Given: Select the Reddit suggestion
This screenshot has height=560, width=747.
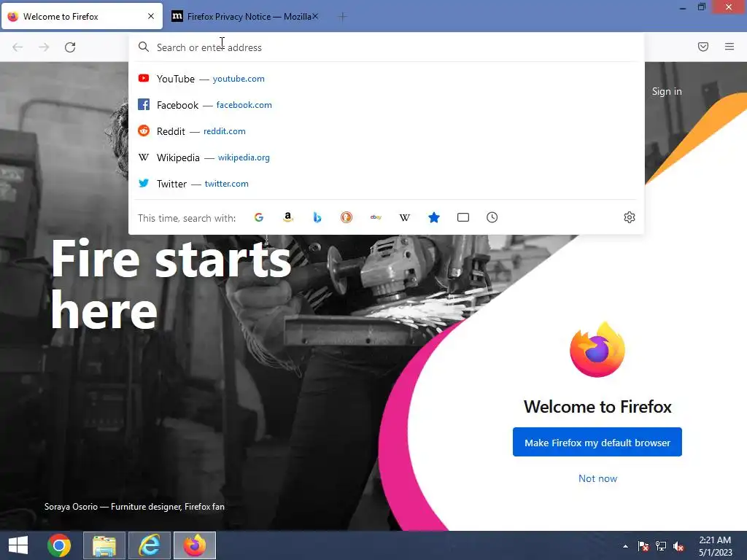Looking at the screenshot, I should (x=387, y=131).
